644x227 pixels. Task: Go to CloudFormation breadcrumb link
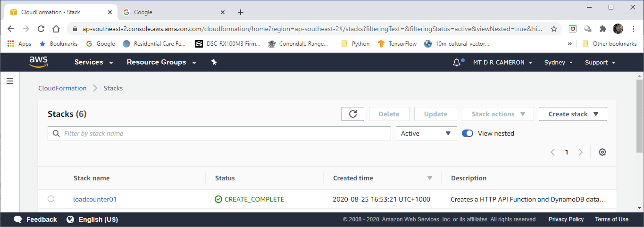[x=62, y=88]
